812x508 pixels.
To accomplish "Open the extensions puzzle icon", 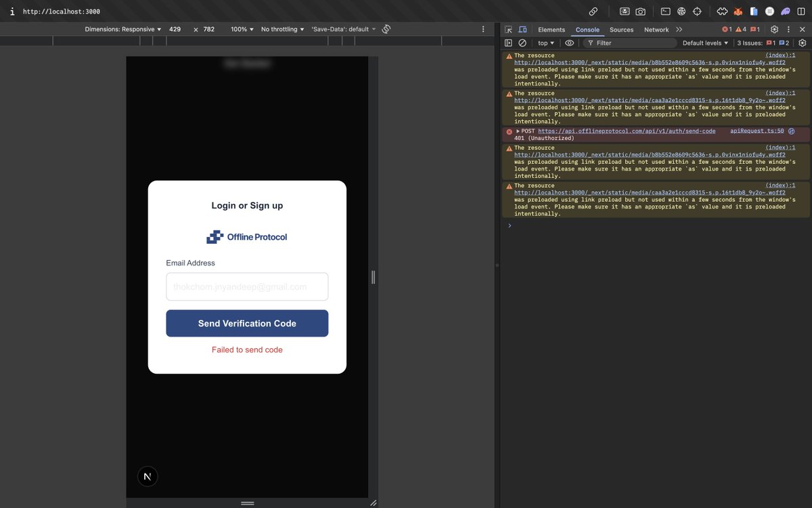I will coord(722,12).
